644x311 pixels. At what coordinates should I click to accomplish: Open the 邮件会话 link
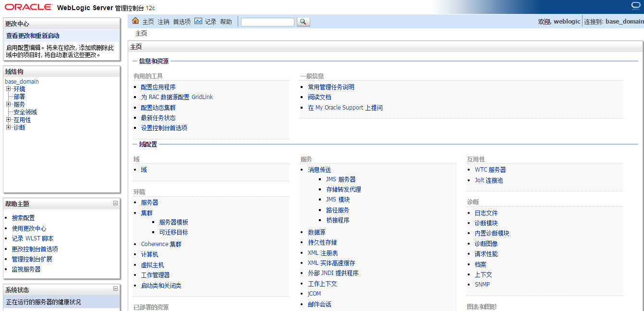319,304
